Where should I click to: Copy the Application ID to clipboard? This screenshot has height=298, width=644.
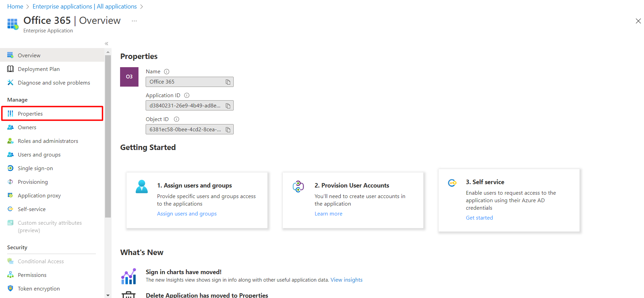click(228, 106)
